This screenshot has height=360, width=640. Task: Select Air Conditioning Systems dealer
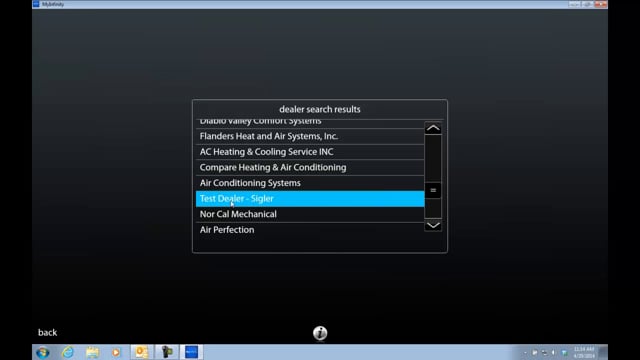click(x=310, y=183)
